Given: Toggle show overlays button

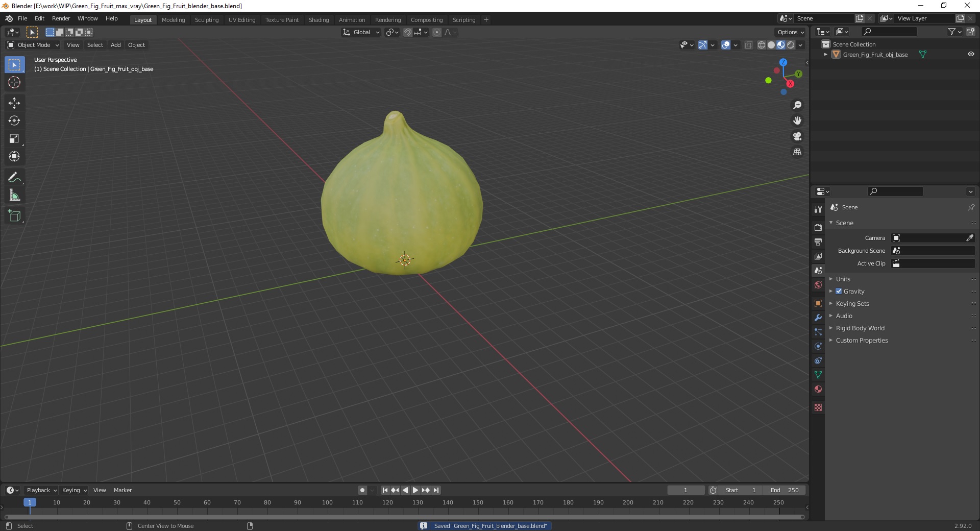Looking at the screenshot, I should point(726,45).
